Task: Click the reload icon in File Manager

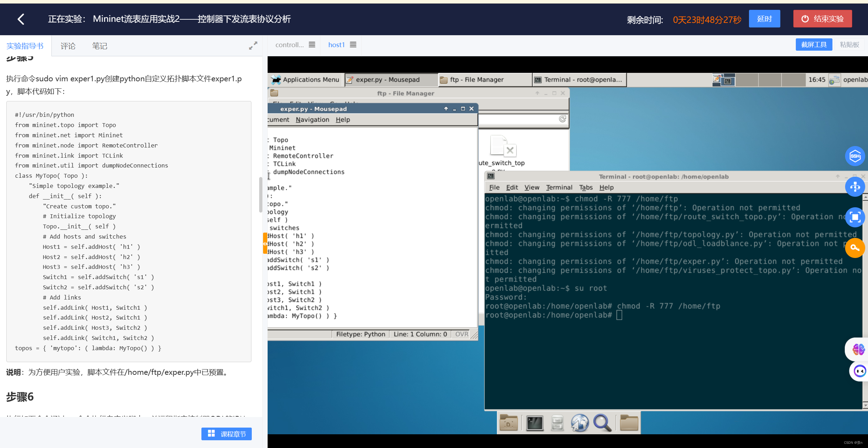Action: click(562, 119)
